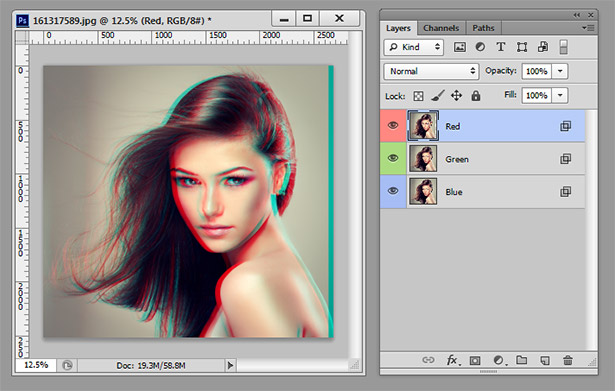
Task: Click the adjustment layer filter icon
Action: pos(480,47)
